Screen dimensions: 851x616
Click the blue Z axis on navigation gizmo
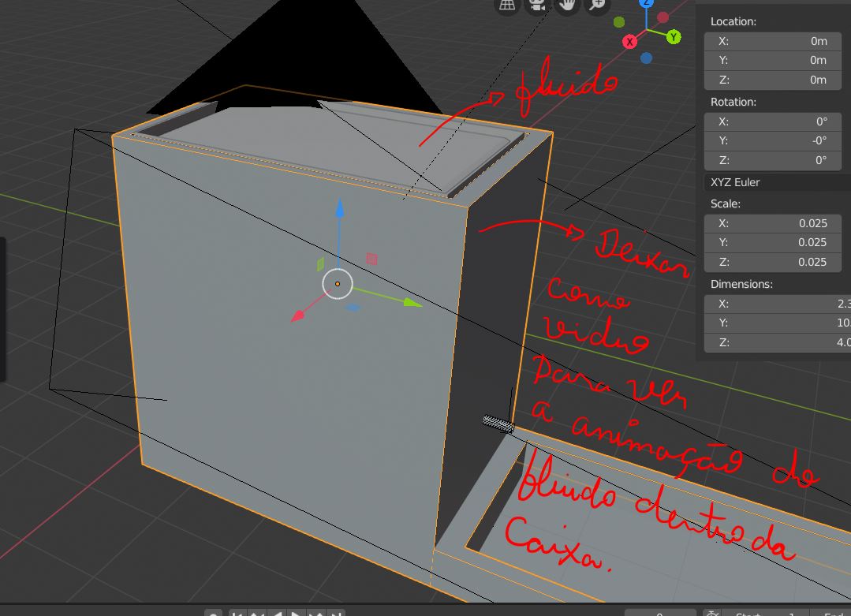646,2
